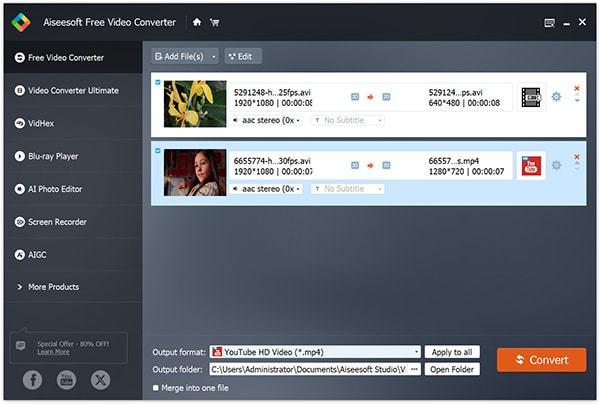The width and height of the screenshot is (600, 404).
Task: Select Video Converter Ultimate sidebar item
Action: pyautogui.click(x=73, y=91)
